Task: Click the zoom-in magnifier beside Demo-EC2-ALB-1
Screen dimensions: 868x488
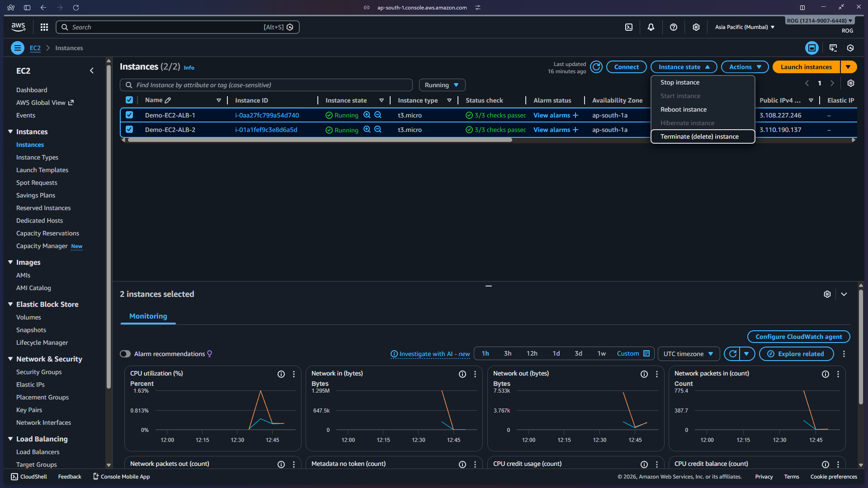Action: click(x=367, y=115)
